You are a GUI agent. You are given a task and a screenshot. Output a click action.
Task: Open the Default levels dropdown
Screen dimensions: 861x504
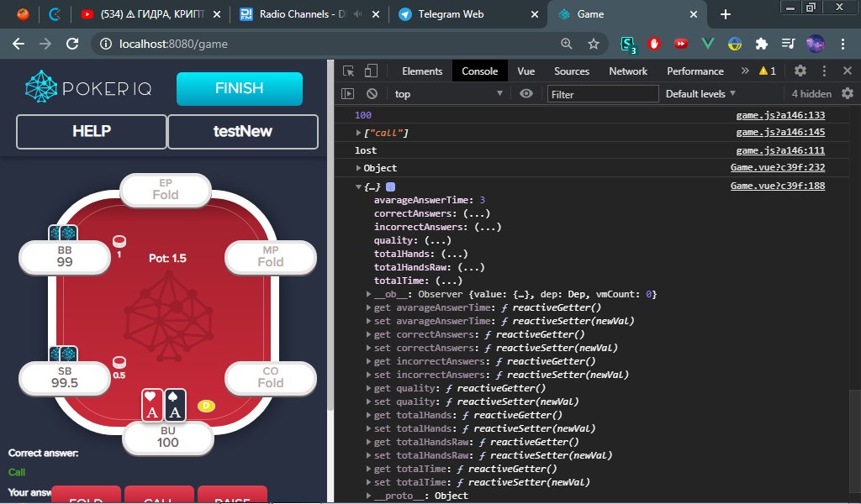point(700,94)
